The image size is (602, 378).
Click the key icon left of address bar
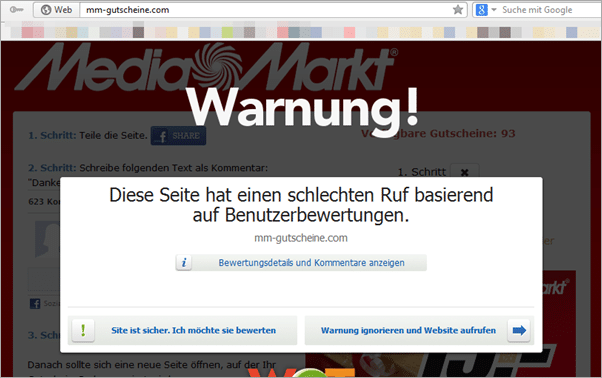[17, 10]
